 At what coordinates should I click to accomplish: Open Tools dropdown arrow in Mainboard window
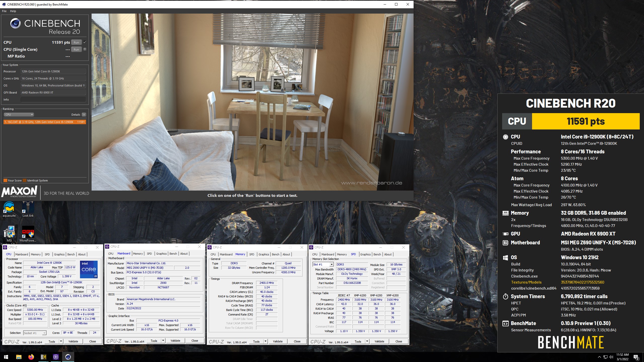tap(163, 341)
